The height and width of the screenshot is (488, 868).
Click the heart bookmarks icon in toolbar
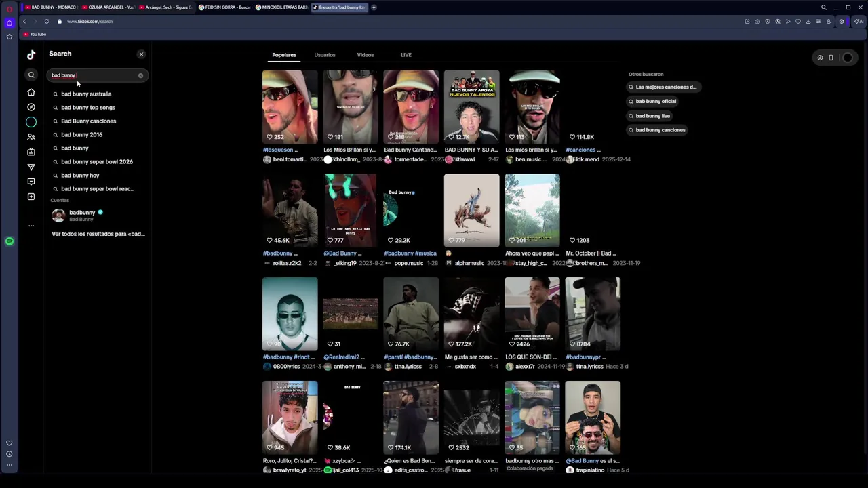click(x=798, y=21)
